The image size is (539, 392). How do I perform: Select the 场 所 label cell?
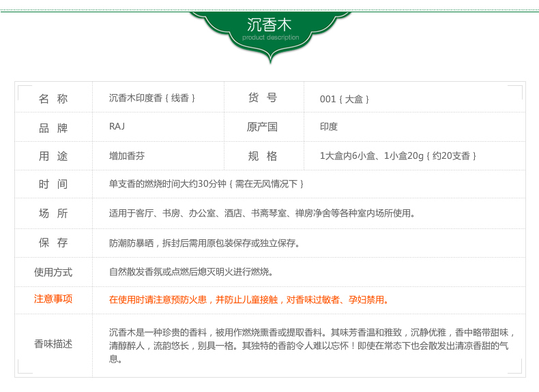click(53, 213)
